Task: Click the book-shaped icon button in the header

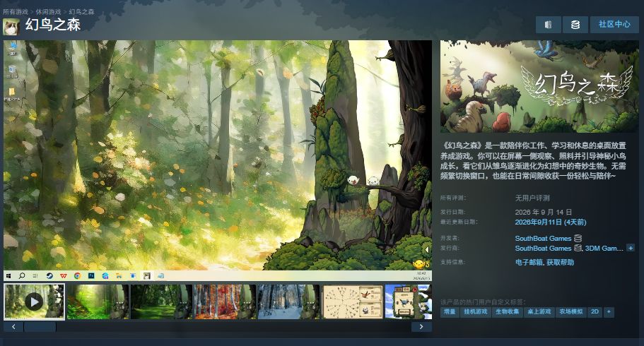Action: (548, 25)
